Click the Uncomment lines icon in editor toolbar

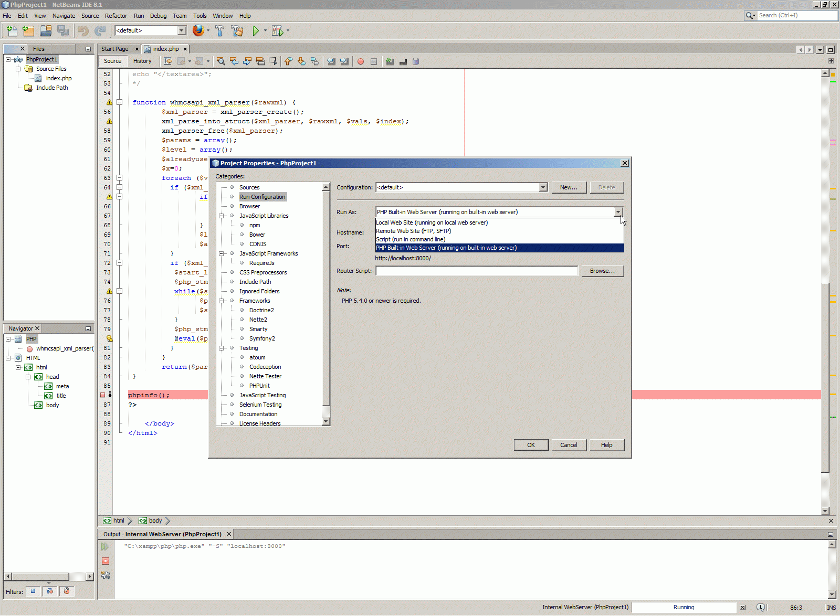pyautogui.click(x=403, y=61)
